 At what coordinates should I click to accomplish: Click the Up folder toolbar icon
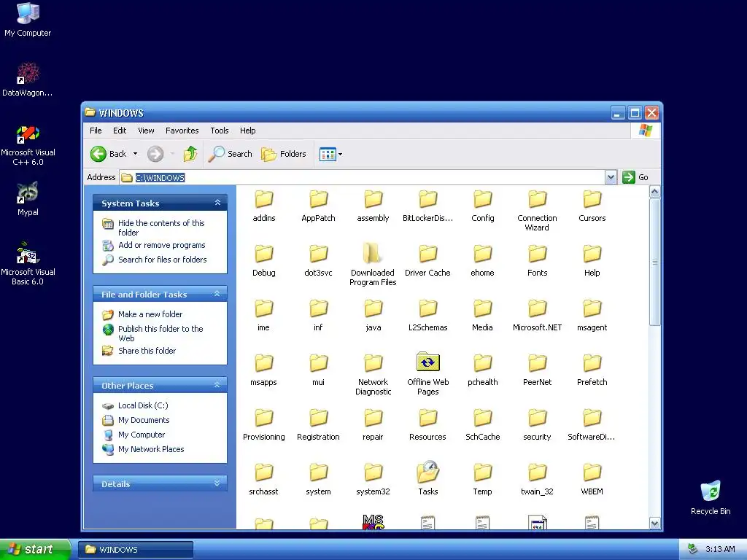190,154
